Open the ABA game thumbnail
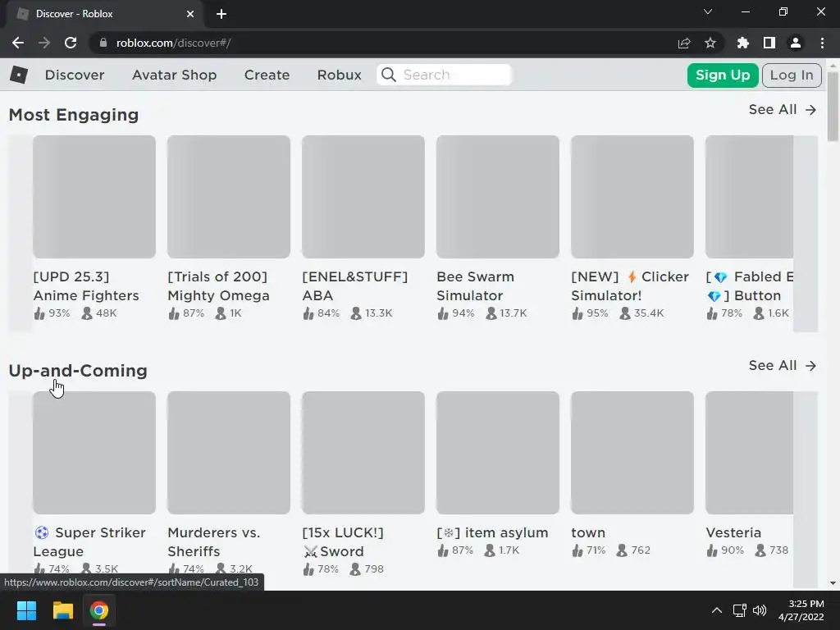Image resolution: width=840 pixels, height=630 pixels. (363, 197)
